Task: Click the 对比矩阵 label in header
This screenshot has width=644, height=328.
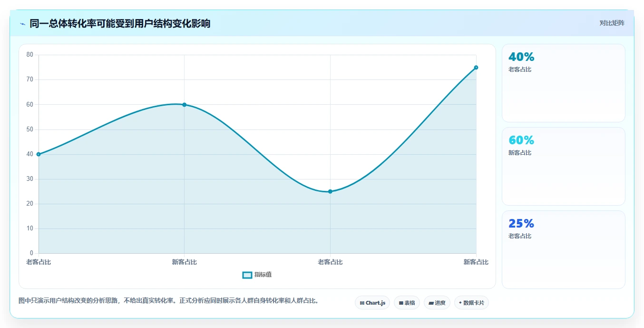Action: [x=612, y=23]
